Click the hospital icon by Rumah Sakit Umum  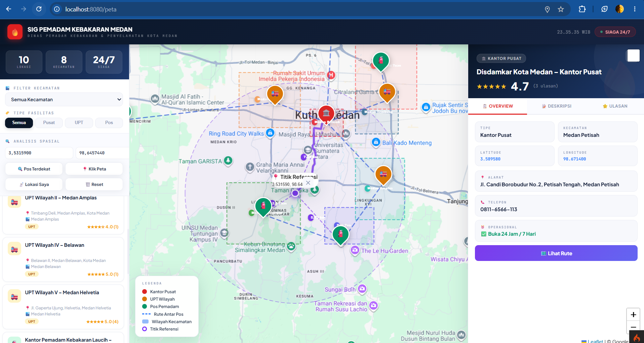pos(331,75)
